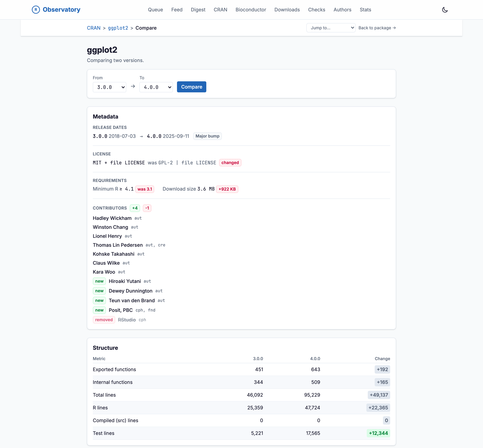Image resolution: width=483 pixels, height=448 pixels.
Task: Click the CRAN breadcrumb link
Action: click(x=93, y=28)
